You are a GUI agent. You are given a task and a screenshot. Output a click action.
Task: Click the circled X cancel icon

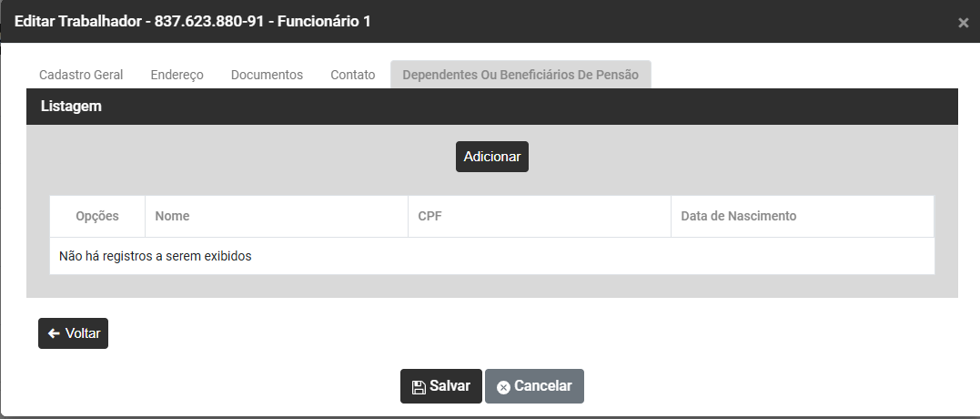coord(503,387)
